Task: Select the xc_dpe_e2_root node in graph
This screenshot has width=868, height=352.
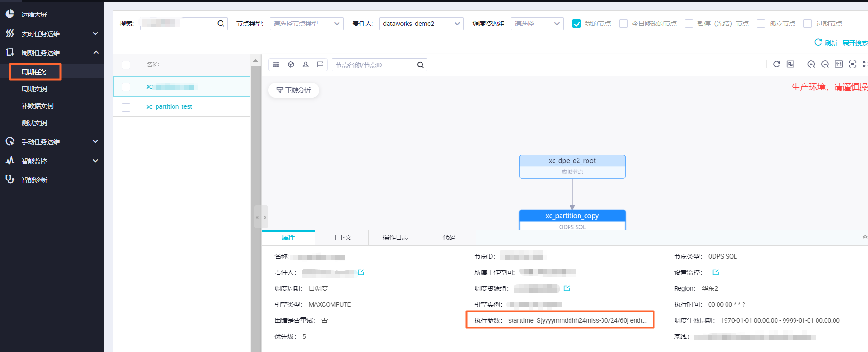Action: 572,166
